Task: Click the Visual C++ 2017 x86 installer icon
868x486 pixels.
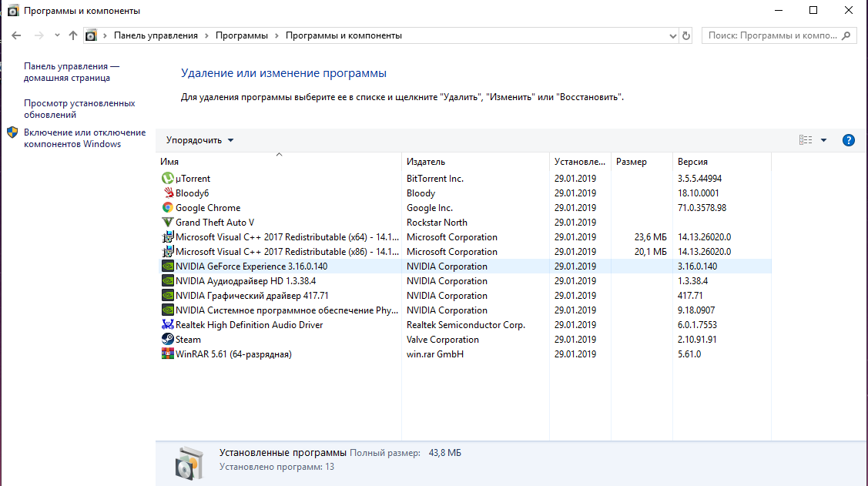Action: coord(167,251)
